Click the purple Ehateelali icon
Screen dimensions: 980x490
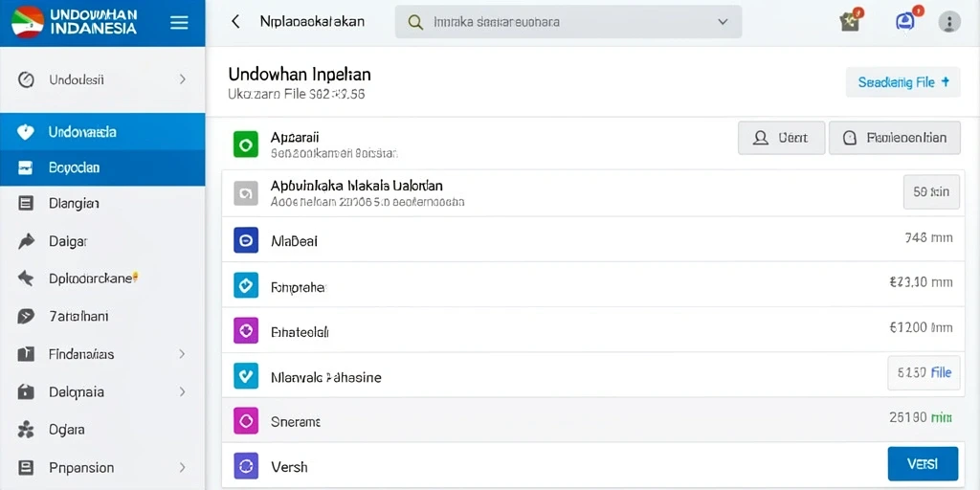tap(246, 330)
